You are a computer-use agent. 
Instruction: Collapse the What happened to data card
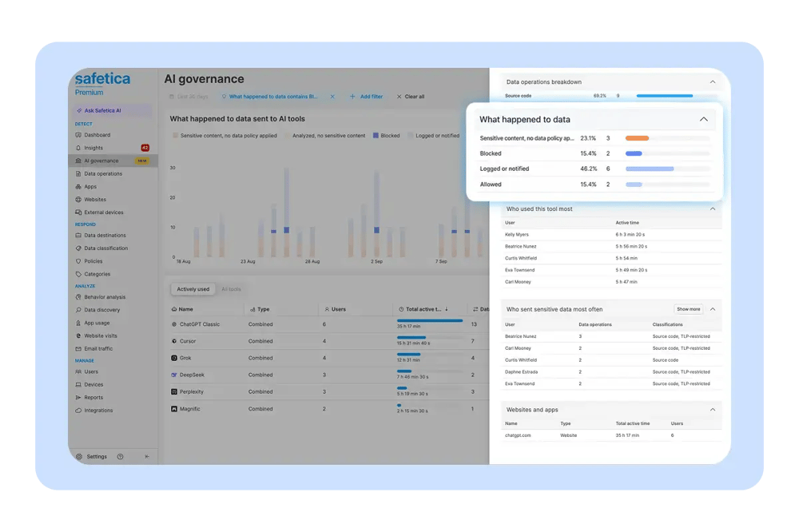coord(704,119)
